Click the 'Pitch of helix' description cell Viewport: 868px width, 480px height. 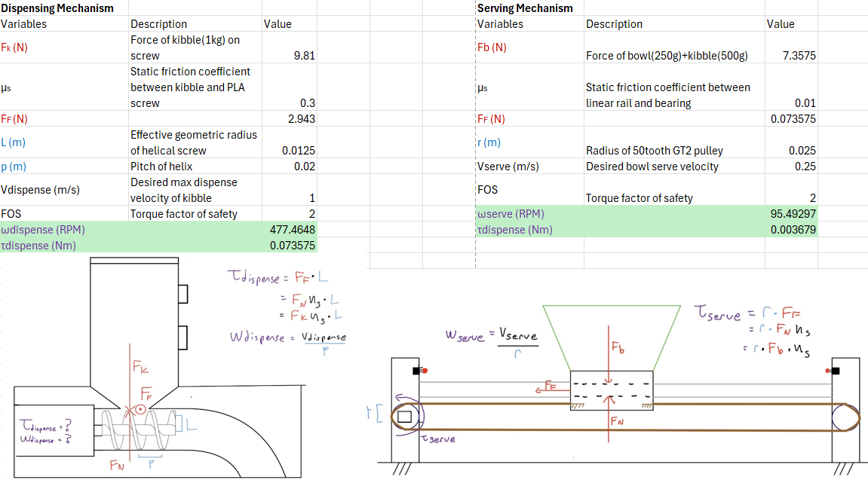[x=195, y=167]
